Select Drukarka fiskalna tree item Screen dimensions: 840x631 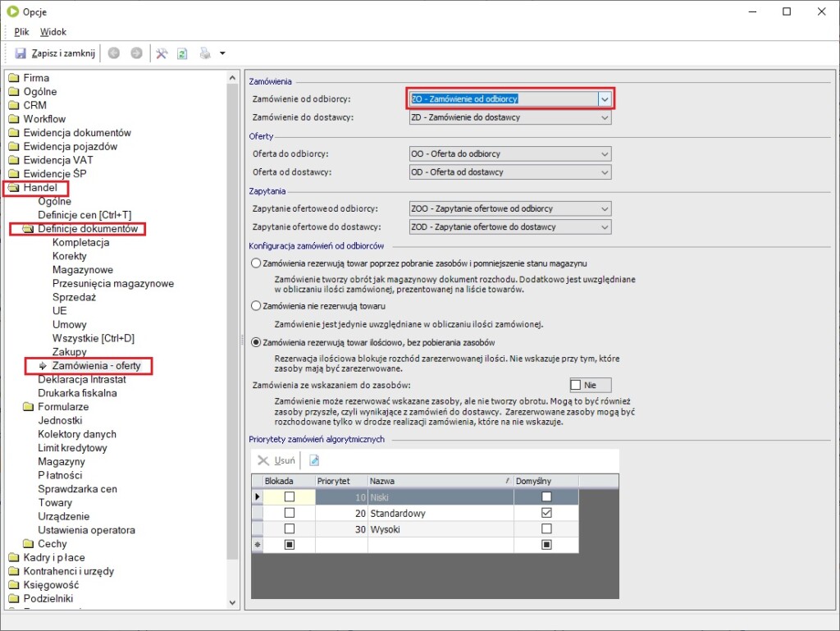(77, 393)
